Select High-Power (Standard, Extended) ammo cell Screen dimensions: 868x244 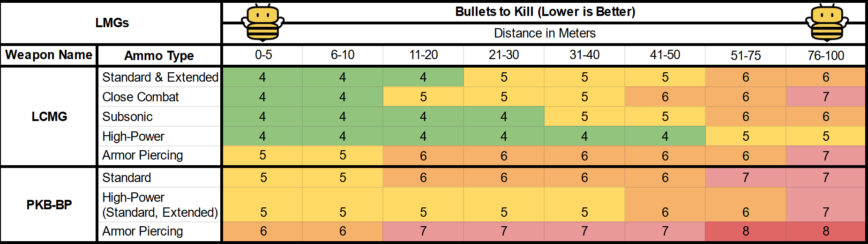click(160, 205)
